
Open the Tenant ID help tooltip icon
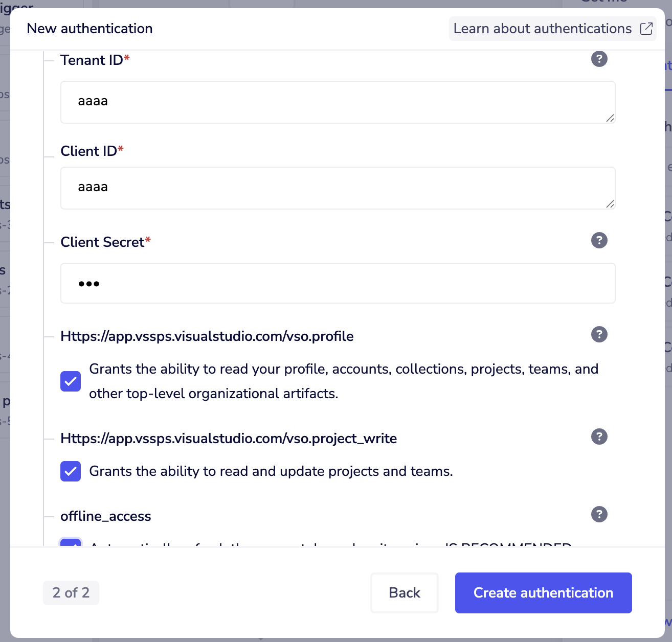click(599, 59)
